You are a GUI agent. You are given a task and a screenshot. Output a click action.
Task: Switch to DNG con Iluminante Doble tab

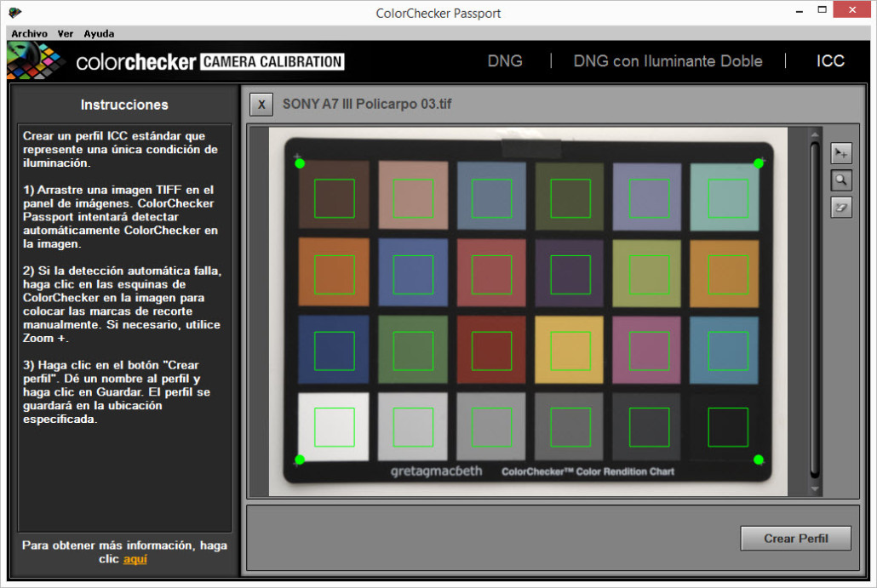tap(668, 61)
